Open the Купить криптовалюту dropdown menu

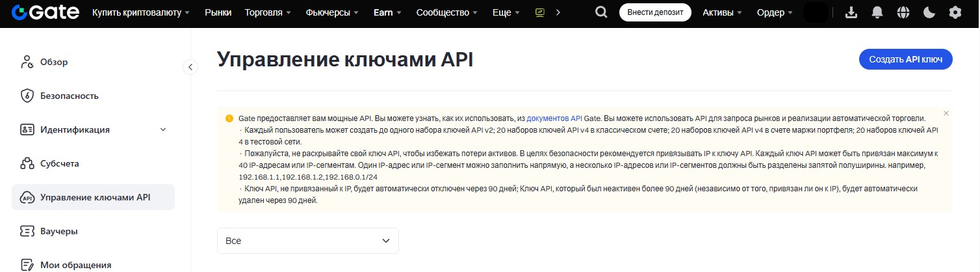click(x=141, y=12)
